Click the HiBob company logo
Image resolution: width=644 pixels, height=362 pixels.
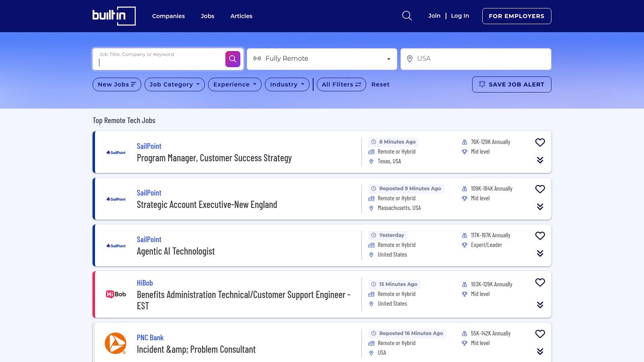pyautogui.click(x=116, y=294)
